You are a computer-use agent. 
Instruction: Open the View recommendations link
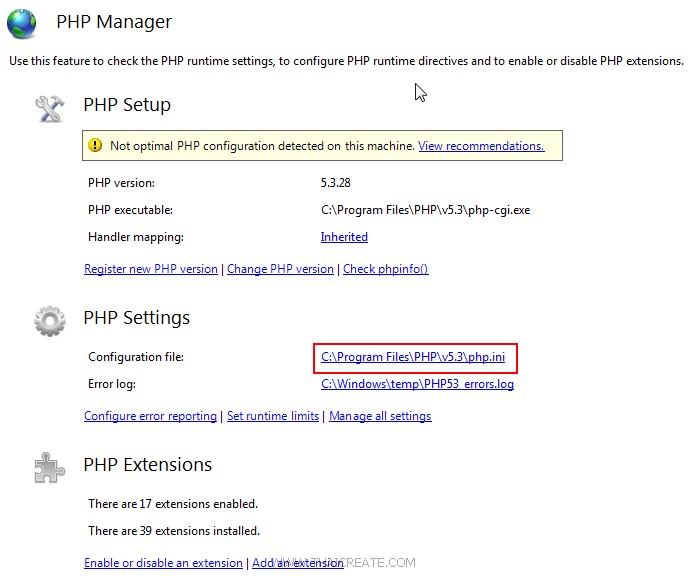(x=481, y=146)
